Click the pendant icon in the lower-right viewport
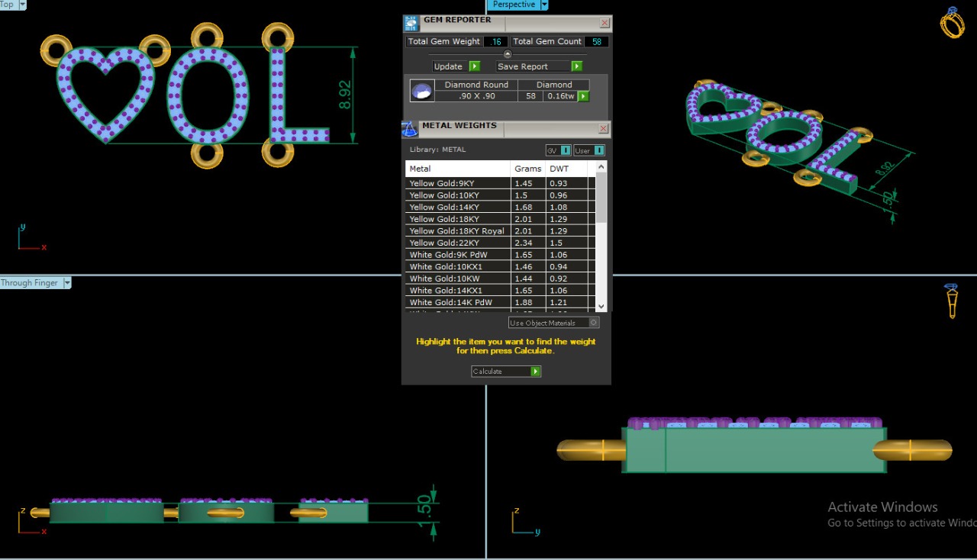This screenshot has height=560, width=977. tap(952, 301)
